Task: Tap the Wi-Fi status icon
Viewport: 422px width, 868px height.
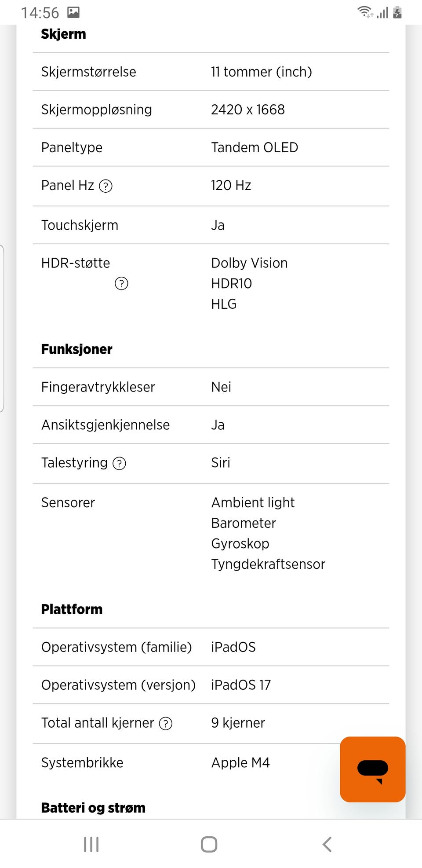Action: point(364,12)
